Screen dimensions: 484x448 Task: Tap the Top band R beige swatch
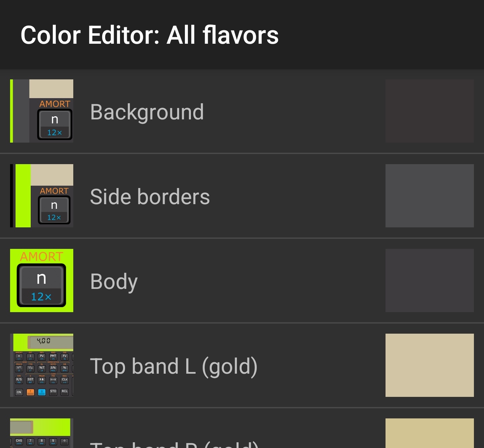(x=430, y=433)
